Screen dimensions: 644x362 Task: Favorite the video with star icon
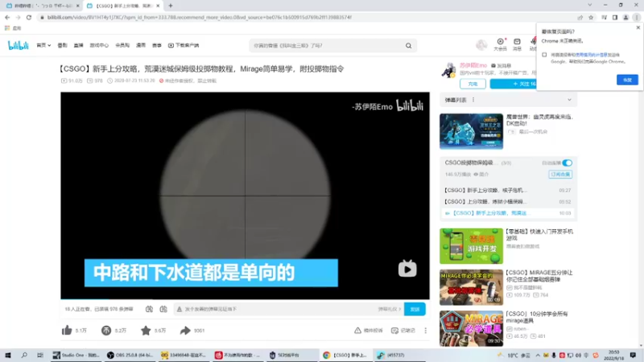point(146,331)
